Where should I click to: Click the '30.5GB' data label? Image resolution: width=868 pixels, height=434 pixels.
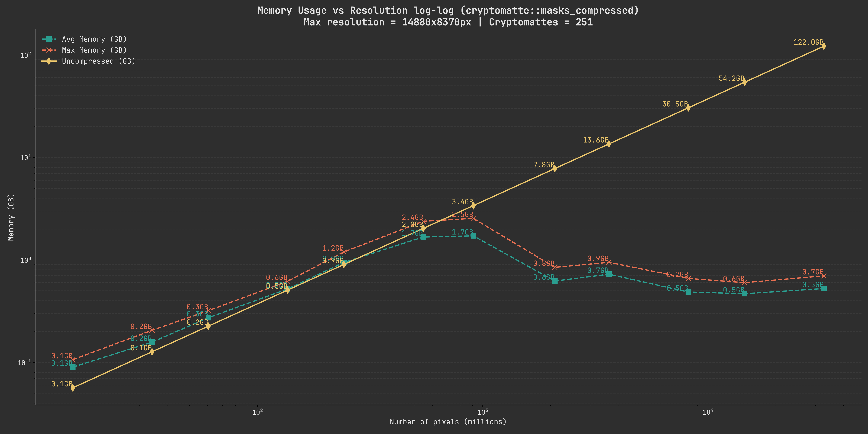(675, 104)
